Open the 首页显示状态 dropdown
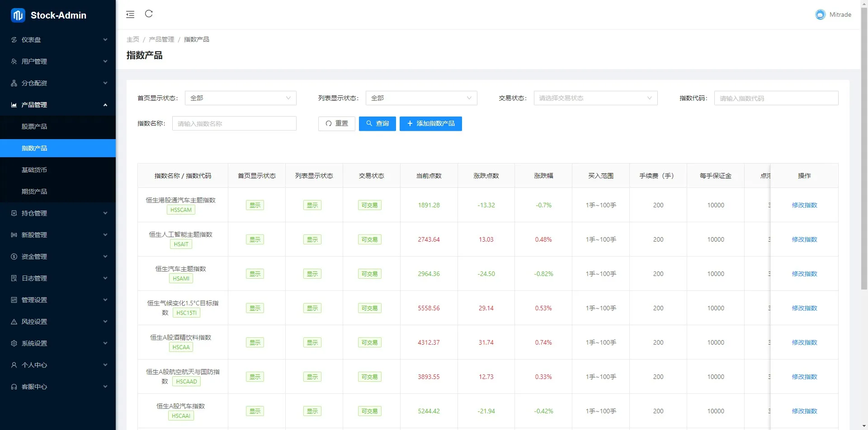Image resolution: width=868 pixels, height=430 pixels. pos(241,98)
